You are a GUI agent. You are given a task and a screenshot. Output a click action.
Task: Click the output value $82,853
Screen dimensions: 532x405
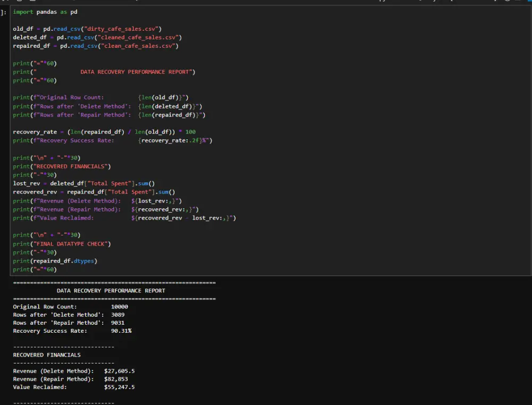pos(116,379)
